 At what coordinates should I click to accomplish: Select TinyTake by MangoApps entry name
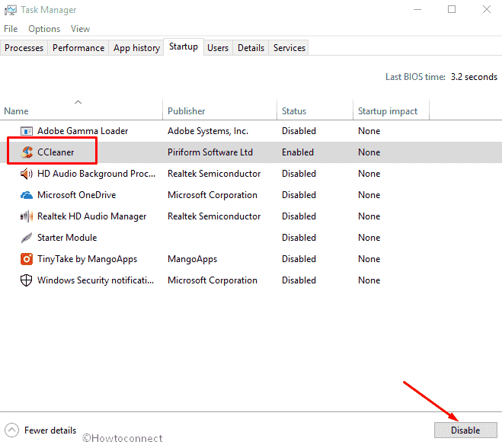(87, 259)
